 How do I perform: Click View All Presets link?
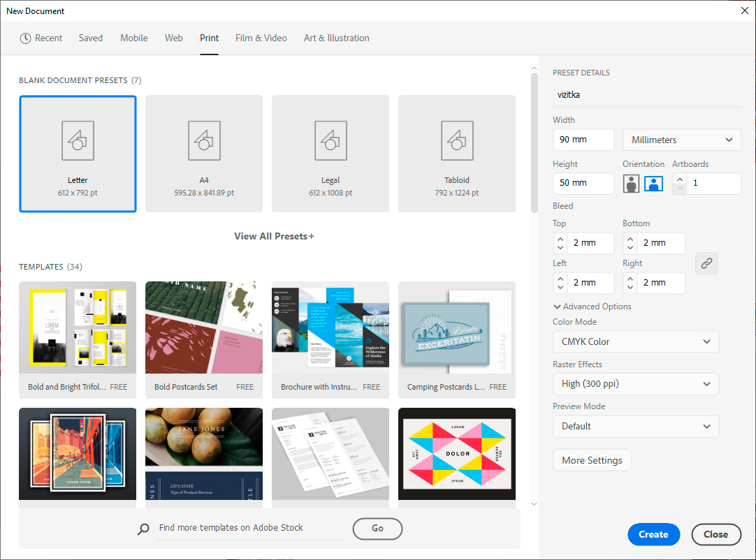coord(274,236)
